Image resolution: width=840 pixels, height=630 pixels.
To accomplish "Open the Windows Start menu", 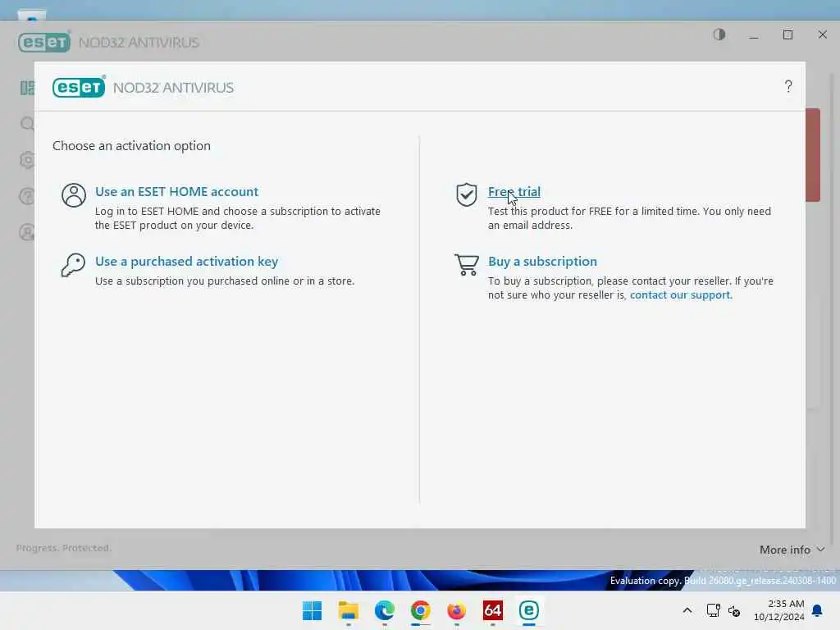I will coord(313,610).
